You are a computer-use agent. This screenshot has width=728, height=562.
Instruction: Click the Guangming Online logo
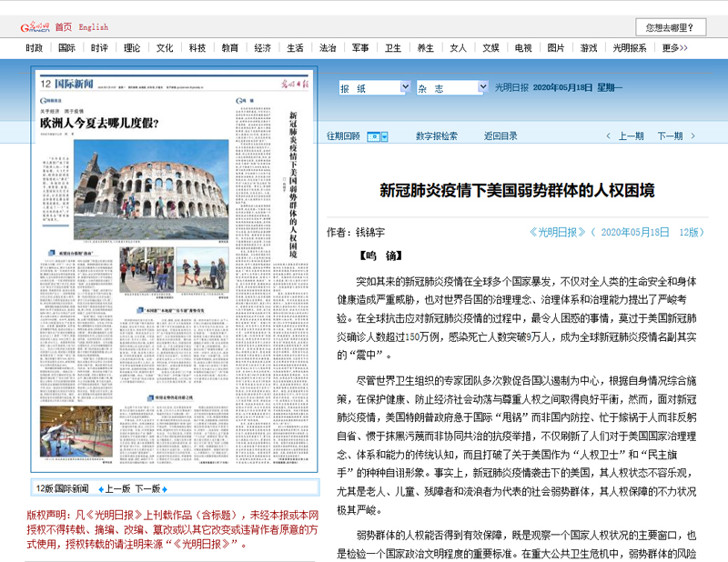[35, 27]
